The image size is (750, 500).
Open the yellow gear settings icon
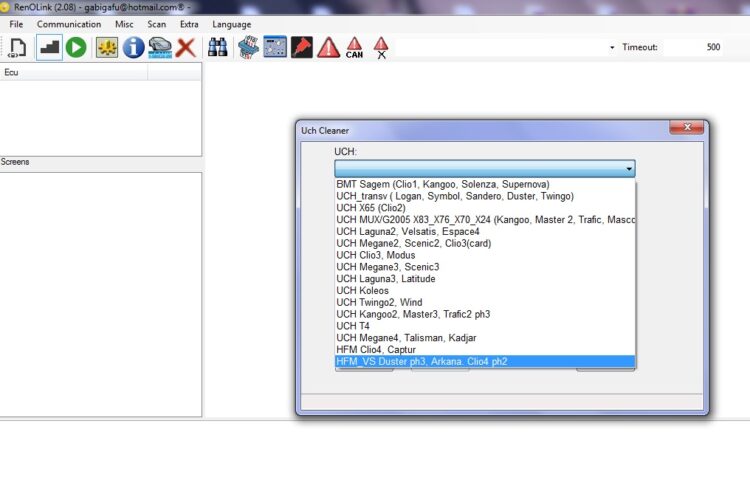(x=107, y=47)
